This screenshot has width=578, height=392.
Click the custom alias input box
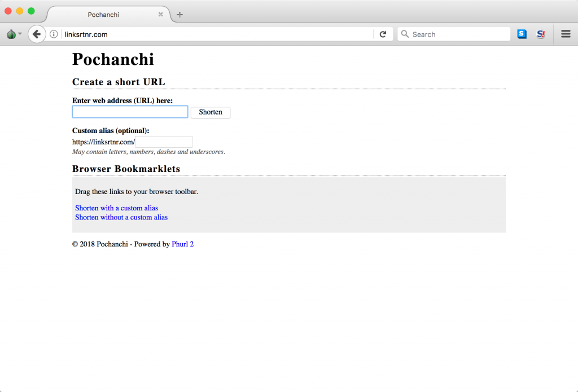point(163,141)
